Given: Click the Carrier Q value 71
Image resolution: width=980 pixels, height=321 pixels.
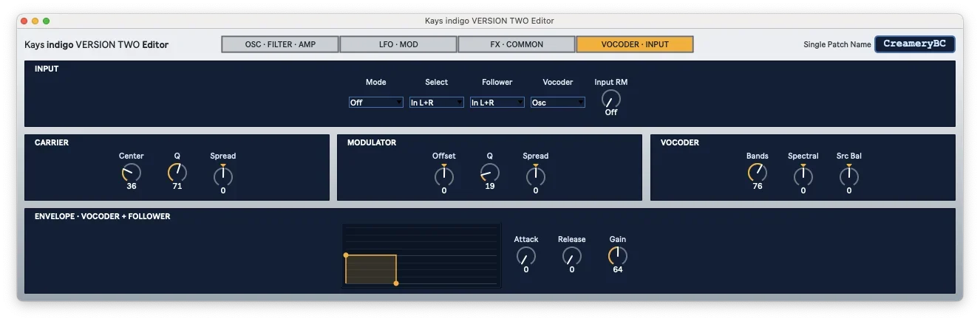Looking at the screenshot, I should coord(177,187).
